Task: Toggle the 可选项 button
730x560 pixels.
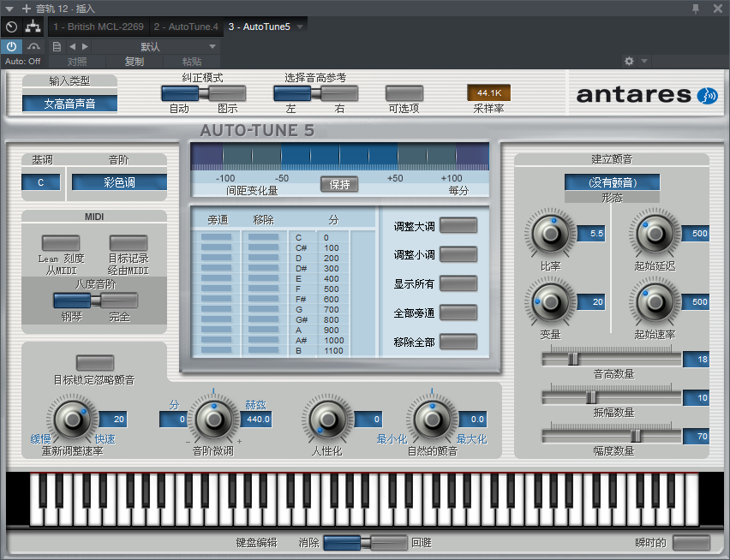Action: [404, 93]
